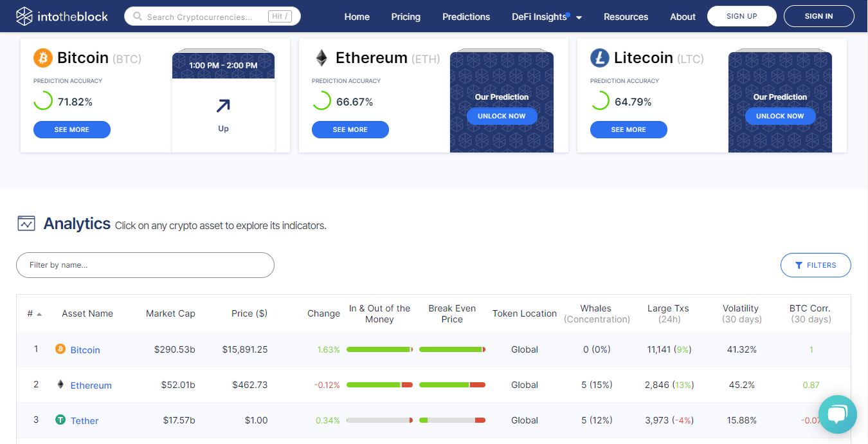
Task: Open the Tether asset link
Action: coord(85,421)
